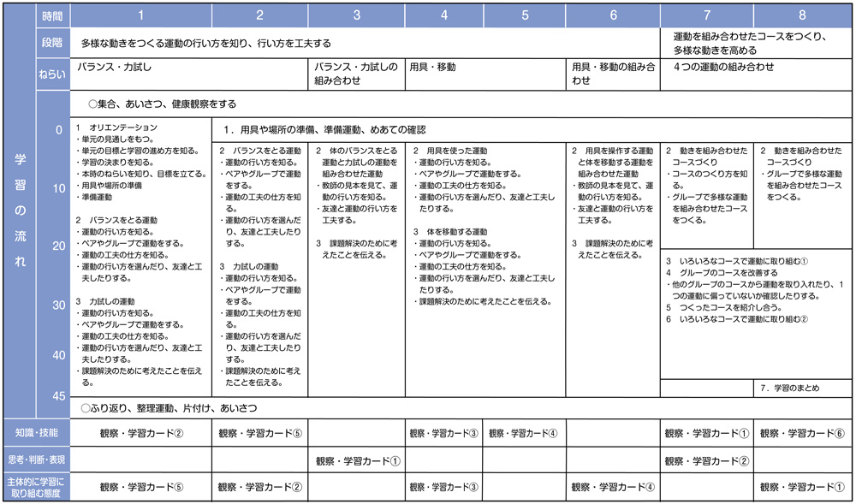The width and height of the screenshot is (856, 504).
Task: Click the 4つの運動の組み合わせ cell
Action: (x=723, y=66)
